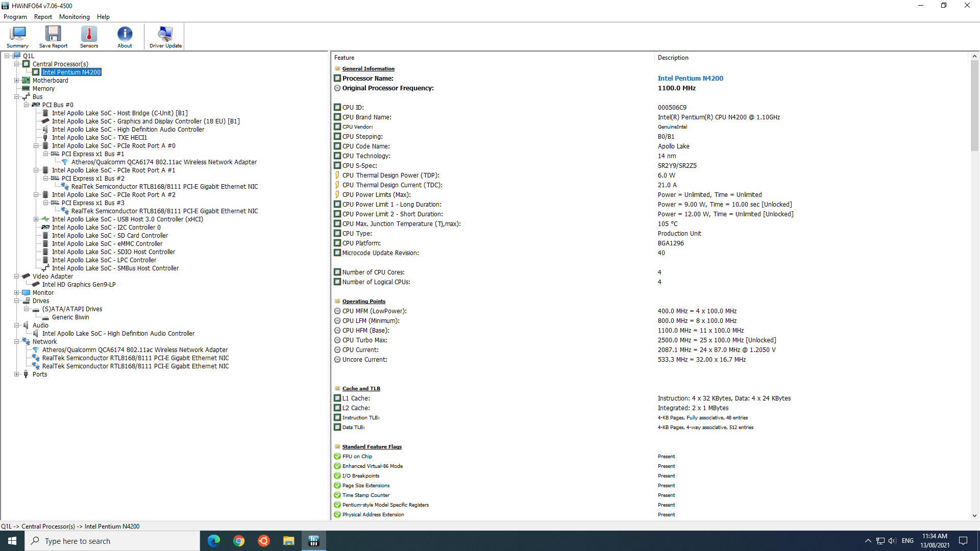
Task: Open the Report menu
Action: click(43, 17)
